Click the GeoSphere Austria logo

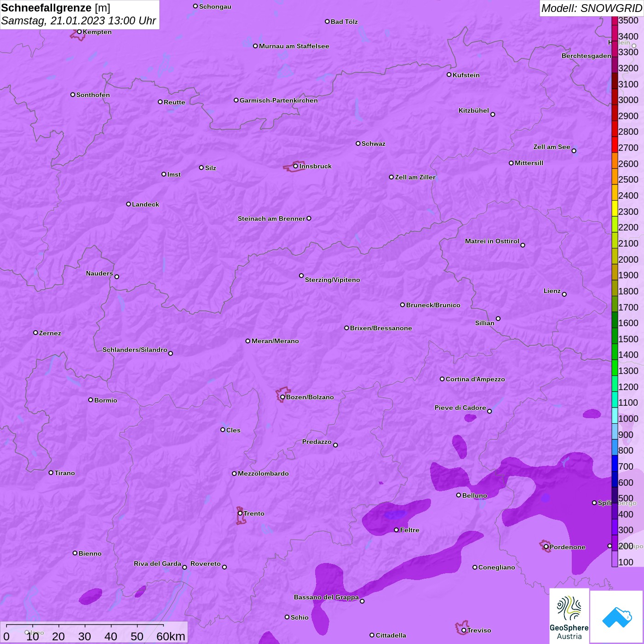(569, 616)
